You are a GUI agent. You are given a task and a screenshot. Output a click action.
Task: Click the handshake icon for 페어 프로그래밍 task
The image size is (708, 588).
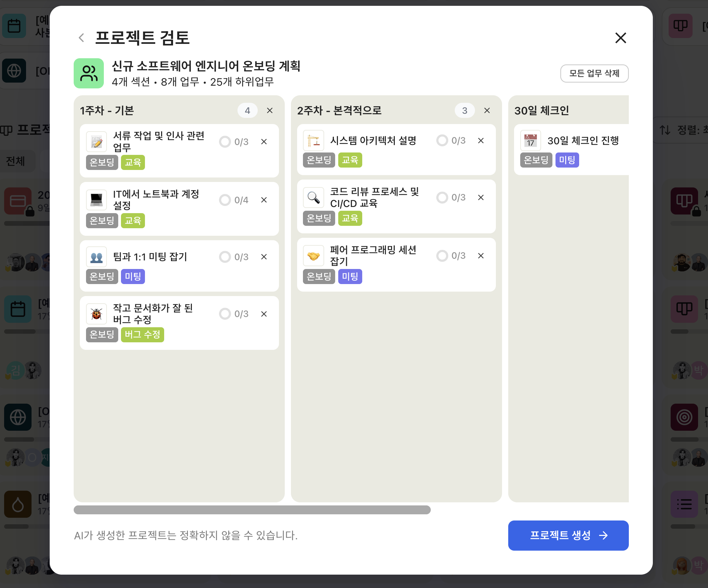(x=314, y=256)
